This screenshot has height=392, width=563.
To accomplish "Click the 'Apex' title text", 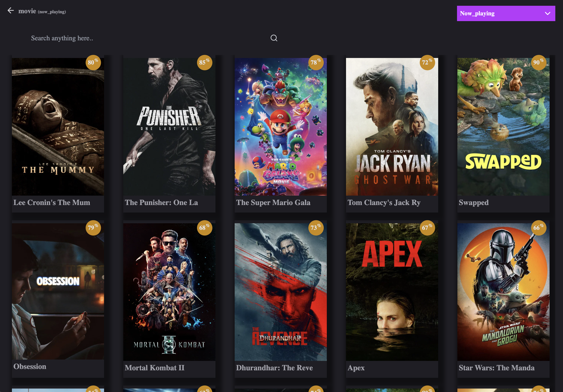I will (356, 368).
